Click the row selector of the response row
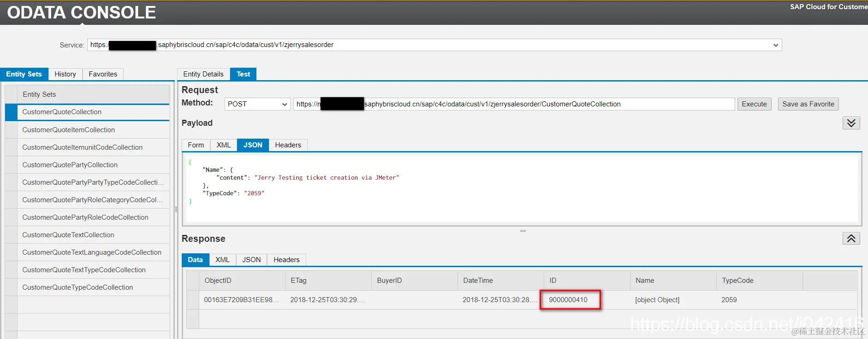Screen dimensions: 868x339 (x=193, y=300)
